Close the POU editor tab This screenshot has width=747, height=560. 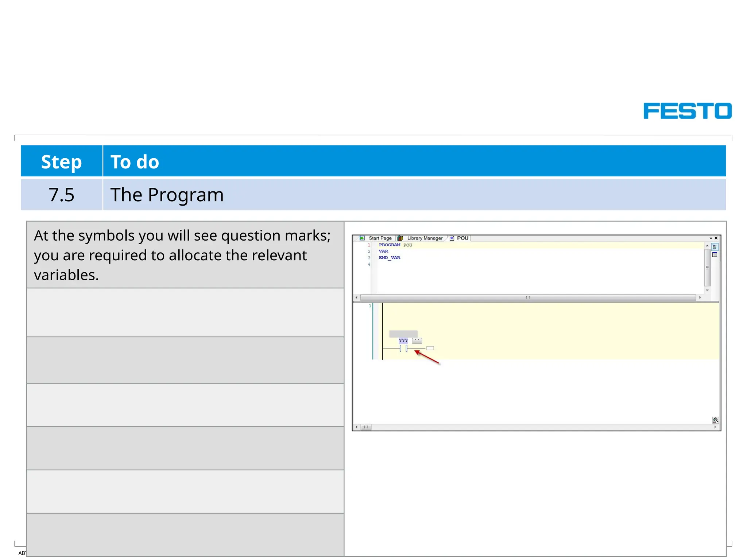pyautogui.click(x=716, y=238)
